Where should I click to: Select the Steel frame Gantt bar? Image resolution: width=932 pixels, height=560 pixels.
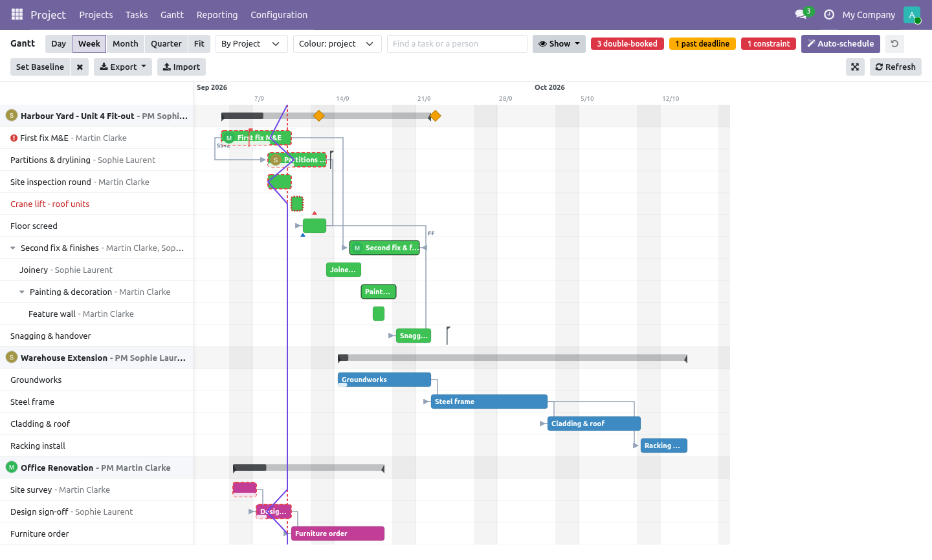point(489,402)
